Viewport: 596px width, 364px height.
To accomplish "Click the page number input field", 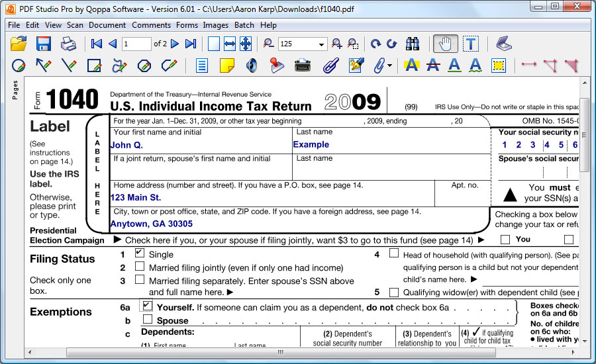I will coord(136,44).
